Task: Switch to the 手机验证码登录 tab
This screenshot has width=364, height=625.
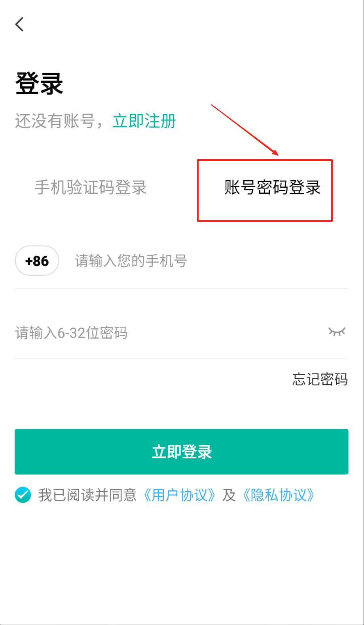Action: point(91,187)
